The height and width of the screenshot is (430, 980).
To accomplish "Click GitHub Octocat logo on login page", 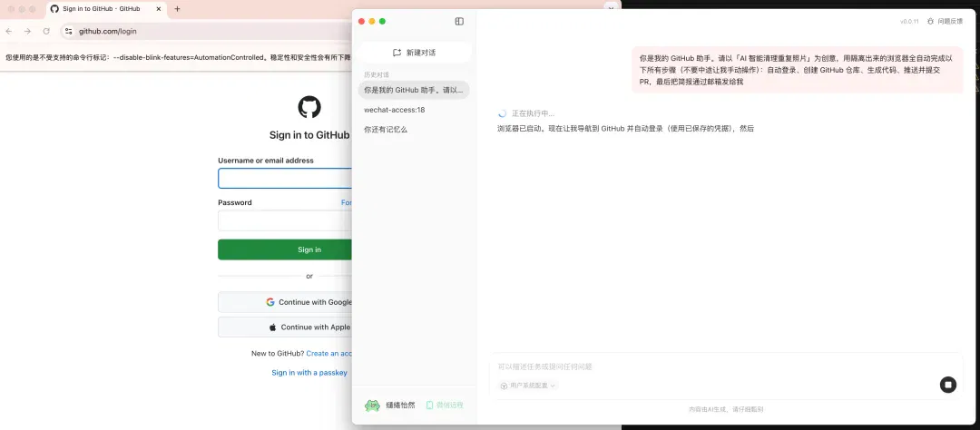I will click(309, 107).
